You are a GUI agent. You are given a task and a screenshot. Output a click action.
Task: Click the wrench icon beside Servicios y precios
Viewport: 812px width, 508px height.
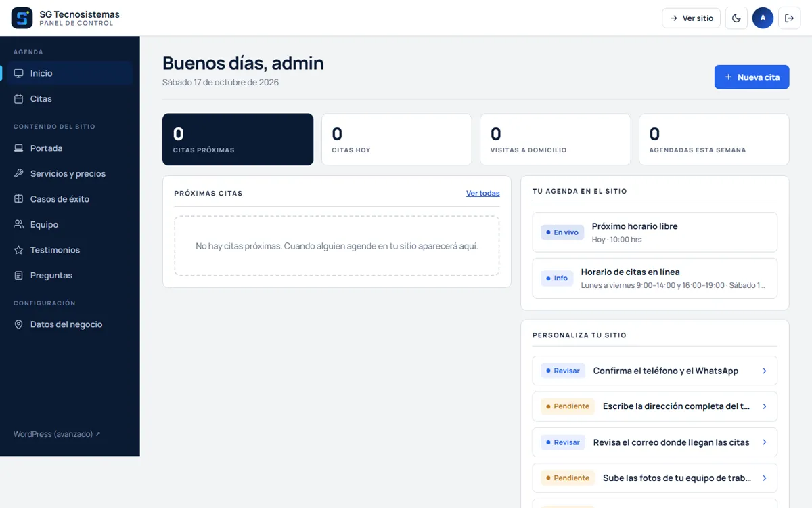pos(19,173)
